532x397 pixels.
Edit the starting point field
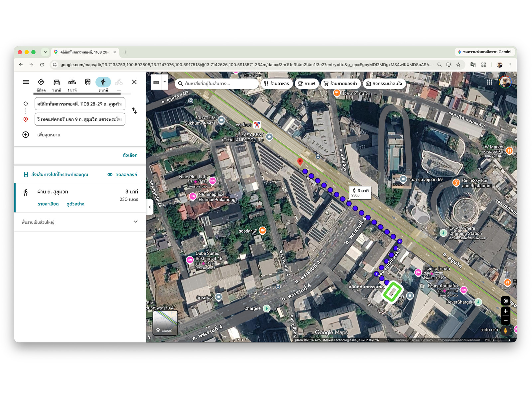point(80,104)
